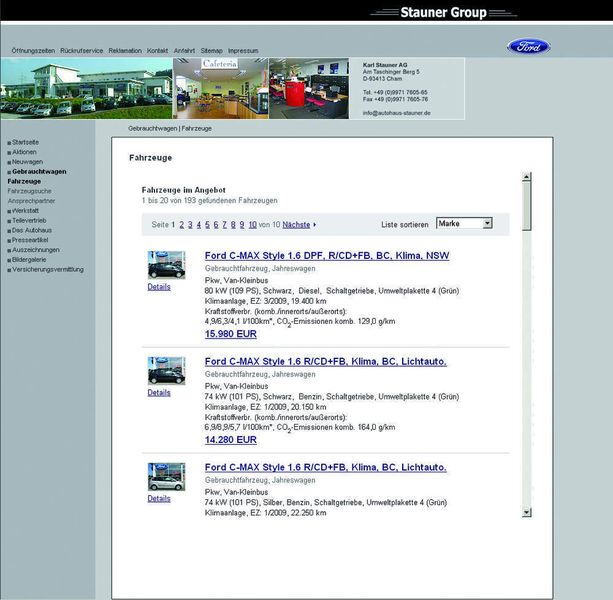613x600 pixels.
Task: Open the 15.980 EUR C-MAX DPF thumbnail
Action: 167,265
